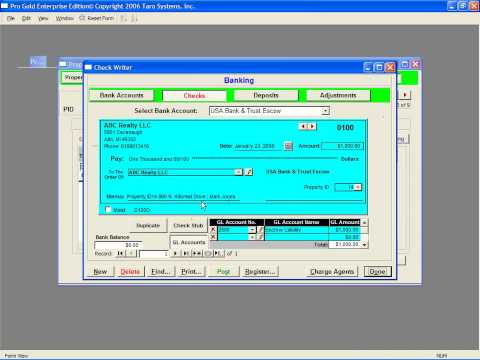Click edit icon in empty GL row
Screen dimensions: 480x360
pyautogui.click(x=260, y=237)
